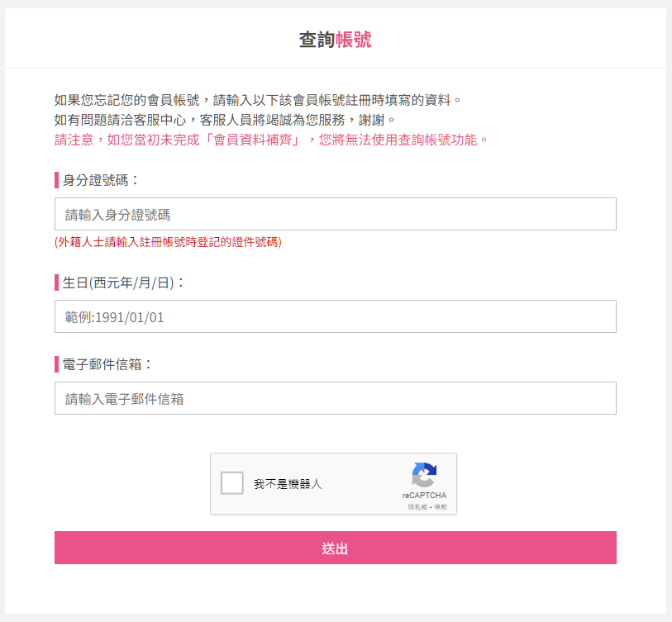This screenshot has height=622, width=672.
Task: Click the 身分證號碼 field label
Action: [100, 180]
